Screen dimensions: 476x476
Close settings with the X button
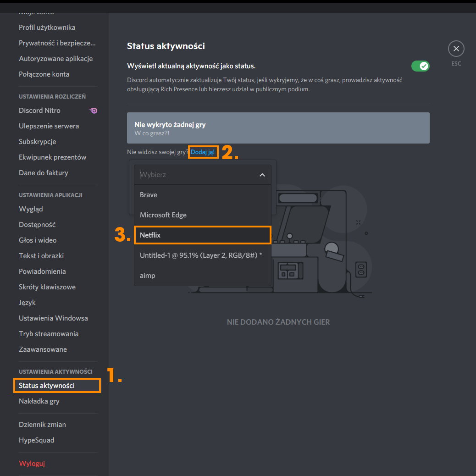(456, 49)
